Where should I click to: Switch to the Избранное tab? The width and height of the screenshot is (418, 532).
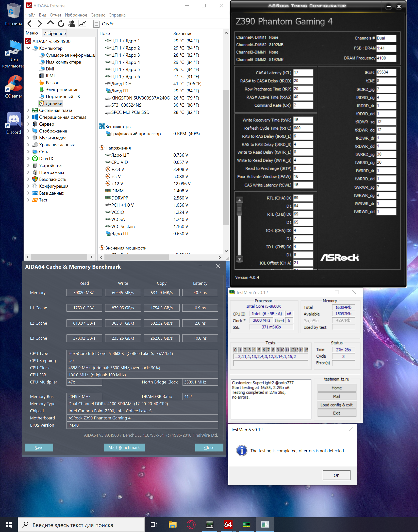coord(54,33)
